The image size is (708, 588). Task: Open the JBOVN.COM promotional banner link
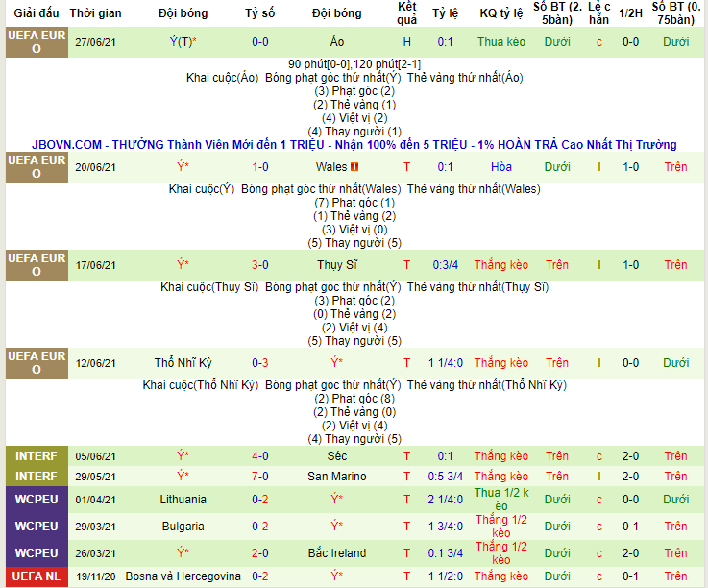point(354,144)
